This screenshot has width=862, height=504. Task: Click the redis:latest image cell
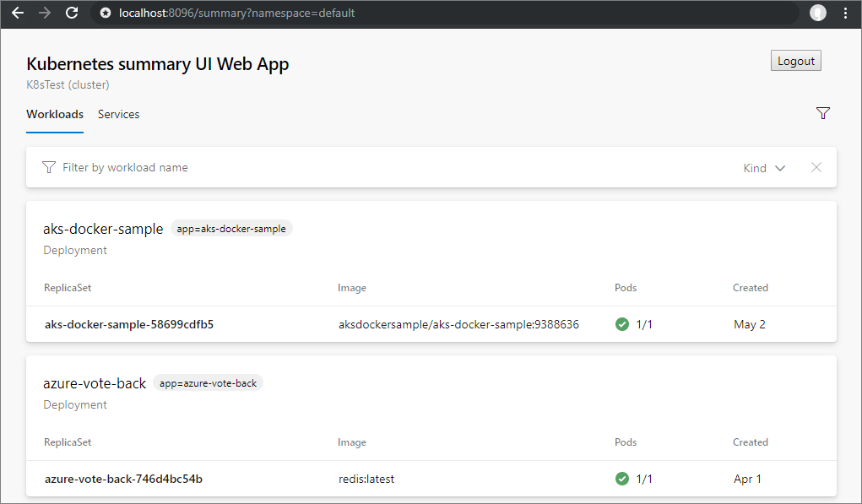pos(366,479)
